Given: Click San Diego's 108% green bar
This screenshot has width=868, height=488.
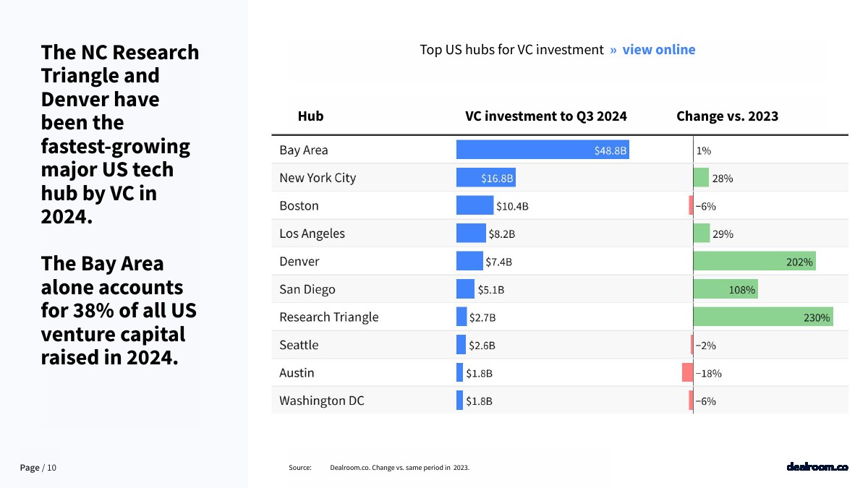Looking at the screenshot, I should [725, 289].
